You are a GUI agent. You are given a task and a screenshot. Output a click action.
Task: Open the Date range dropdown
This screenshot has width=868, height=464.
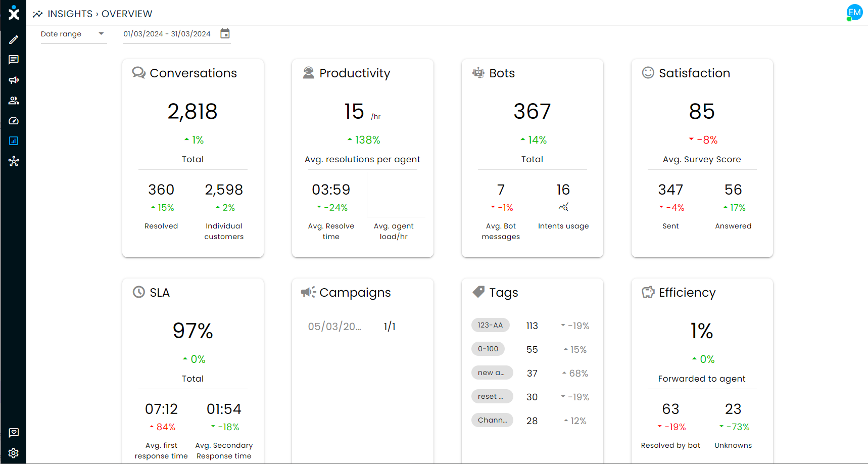[73, 34]
